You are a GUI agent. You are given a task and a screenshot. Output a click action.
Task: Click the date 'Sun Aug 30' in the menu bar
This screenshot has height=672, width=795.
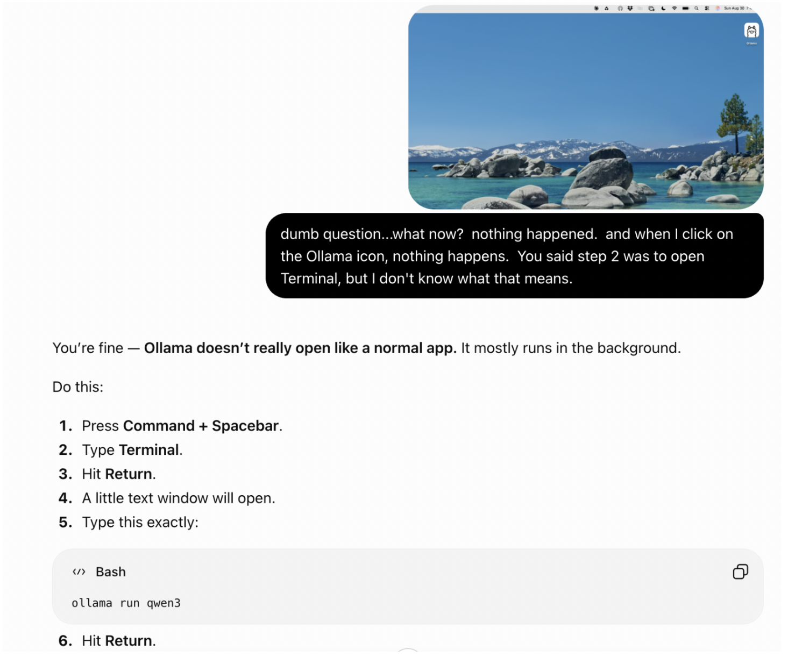734,8
